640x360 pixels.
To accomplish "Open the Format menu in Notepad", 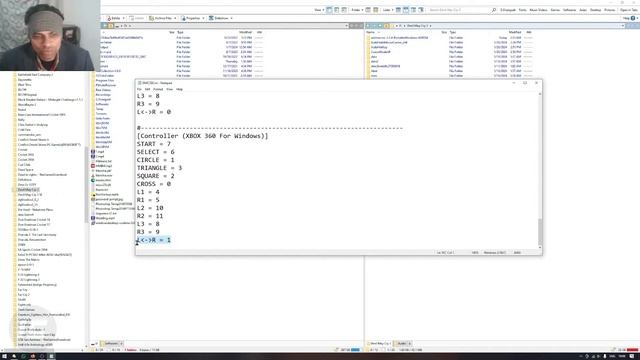I will (x=158, y=89).
